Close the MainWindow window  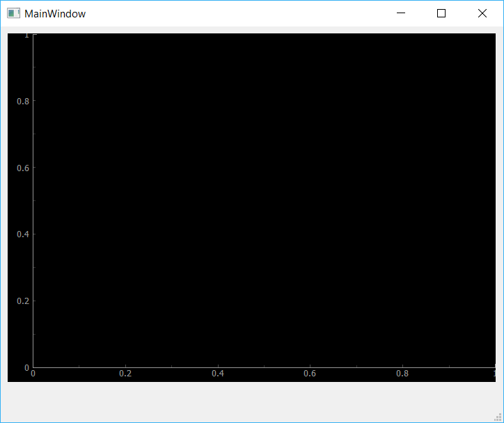(482, 13)
